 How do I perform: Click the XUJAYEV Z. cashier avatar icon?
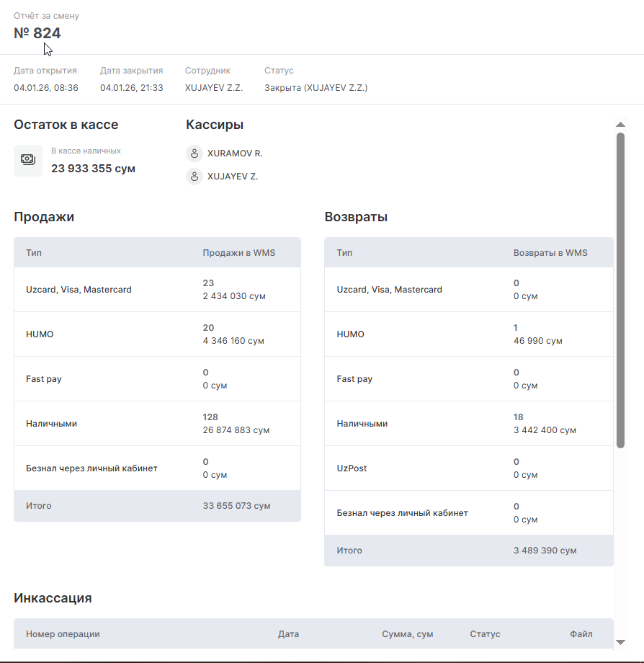[x=194, y=177]
